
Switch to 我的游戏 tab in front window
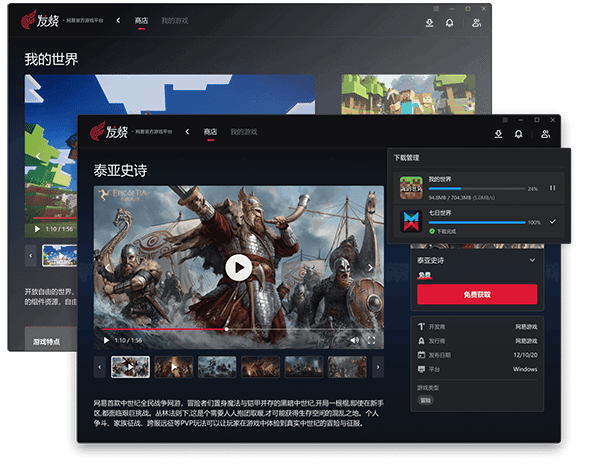tap(243, 132)
